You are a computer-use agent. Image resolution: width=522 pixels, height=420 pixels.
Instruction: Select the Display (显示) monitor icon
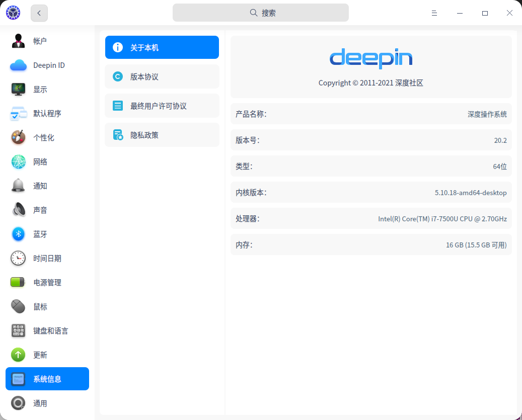click(x=19, y=89)
